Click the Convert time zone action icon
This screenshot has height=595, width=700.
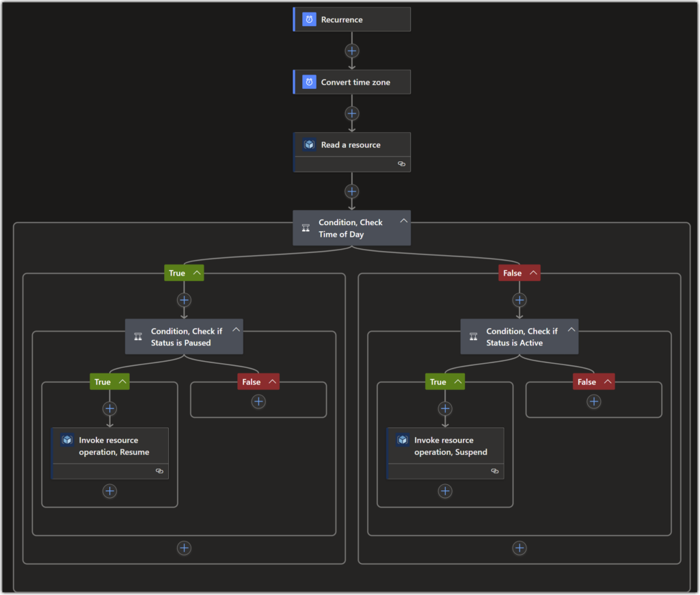[x=309, y=81]
